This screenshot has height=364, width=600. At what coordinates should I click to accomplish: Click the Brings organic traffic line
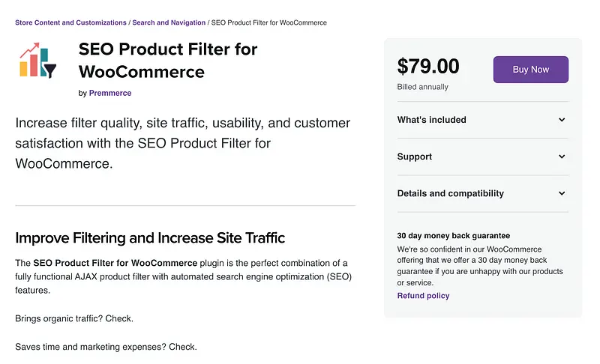pyautogui.click(x=74, y=318)
